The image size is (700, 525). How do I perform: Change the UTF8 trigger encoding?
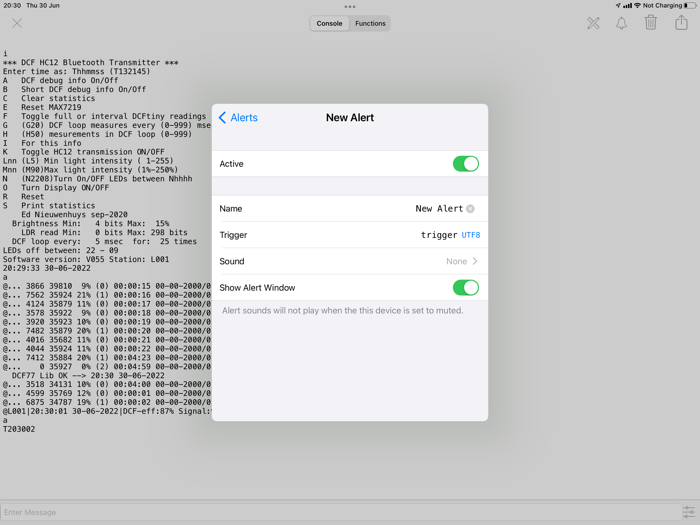point(471,235)
